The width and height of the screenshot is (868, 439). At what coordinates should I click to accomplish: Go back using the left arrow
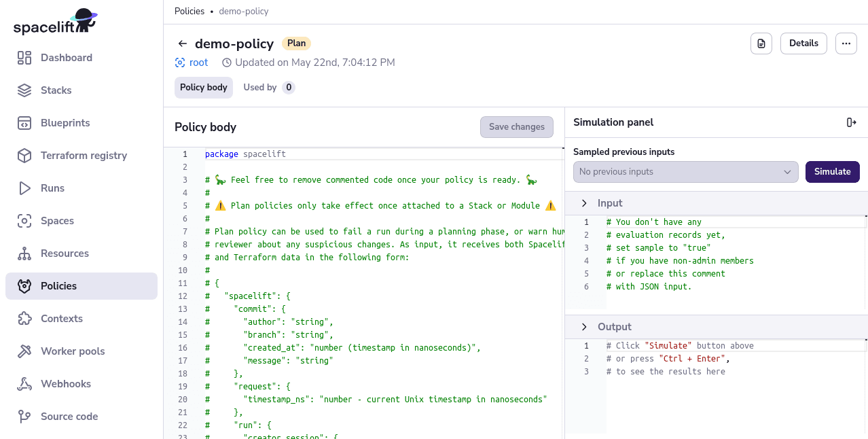coord(182,43)
